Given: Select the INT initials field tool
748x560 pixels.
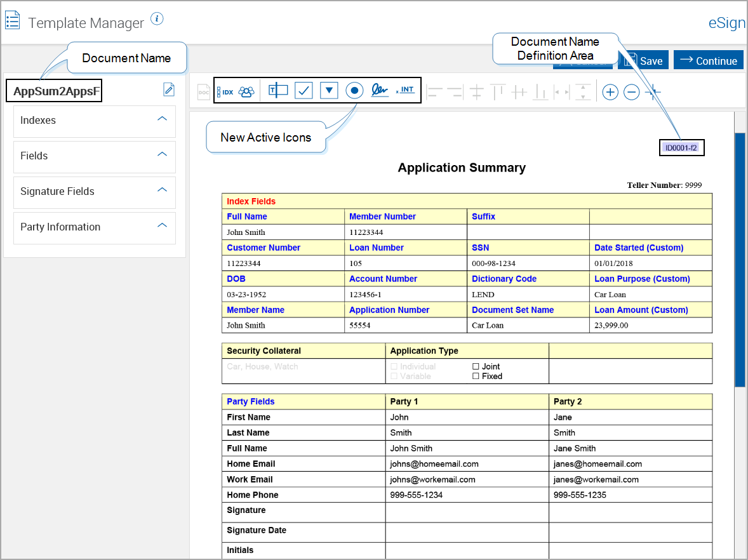Looking at the screenshot, I should point(405,90).
